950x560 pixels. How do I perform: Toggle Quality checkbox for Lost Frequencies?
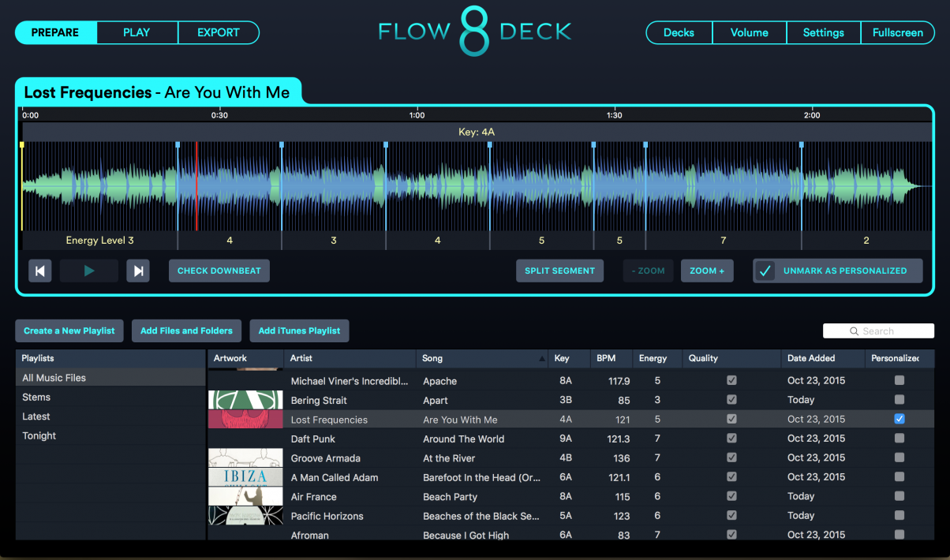point(732,420)
